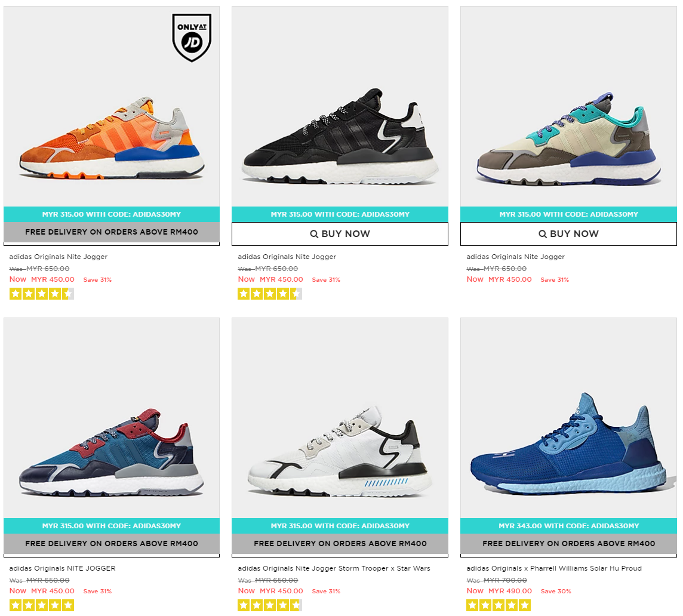The height and width of the screenshot is (616, 683).
Task: Open the blue Solar Hu Proud shoe image
Action: click(568, 418)
